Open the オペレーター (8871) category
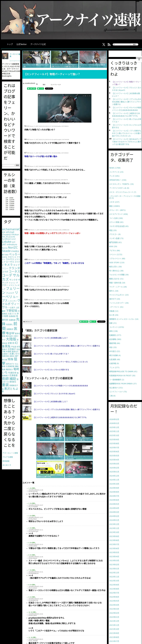The image size is (142, 644). coord(117,210)
